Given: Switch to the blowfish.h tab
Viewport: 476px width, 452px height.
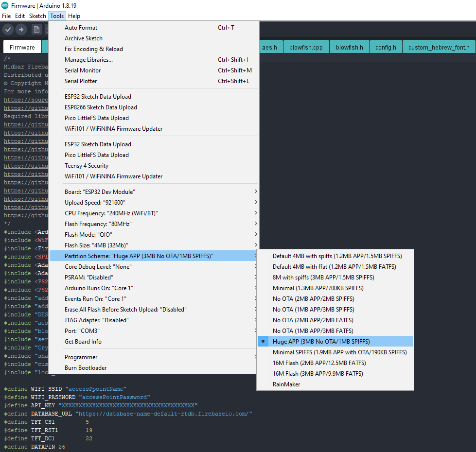Looking at the screenshot, I should point(350,47).
